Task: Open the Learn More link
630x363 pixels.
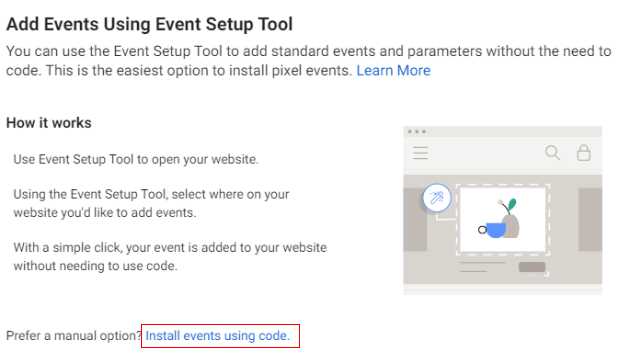Action: coord(393,70)
